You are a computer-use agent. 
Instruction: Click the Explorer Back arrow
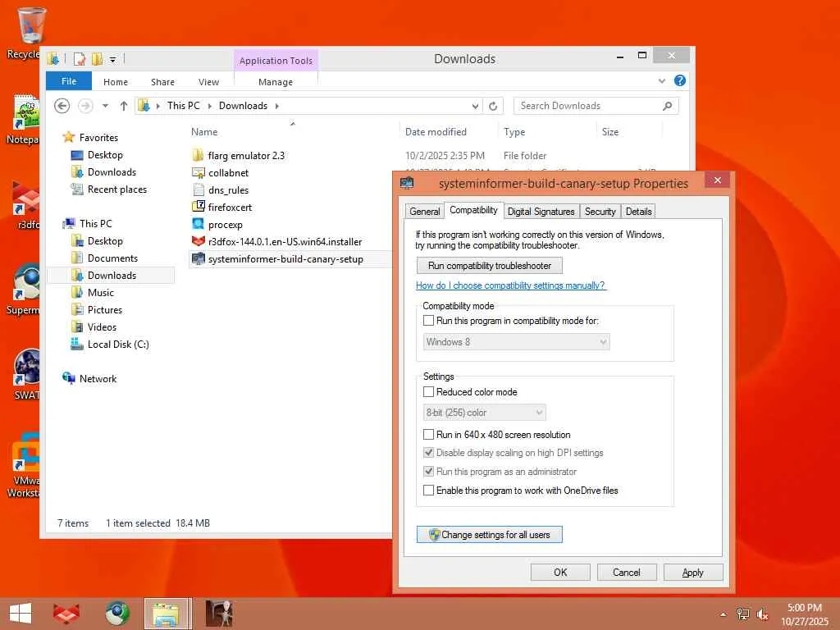pos(62,106)
